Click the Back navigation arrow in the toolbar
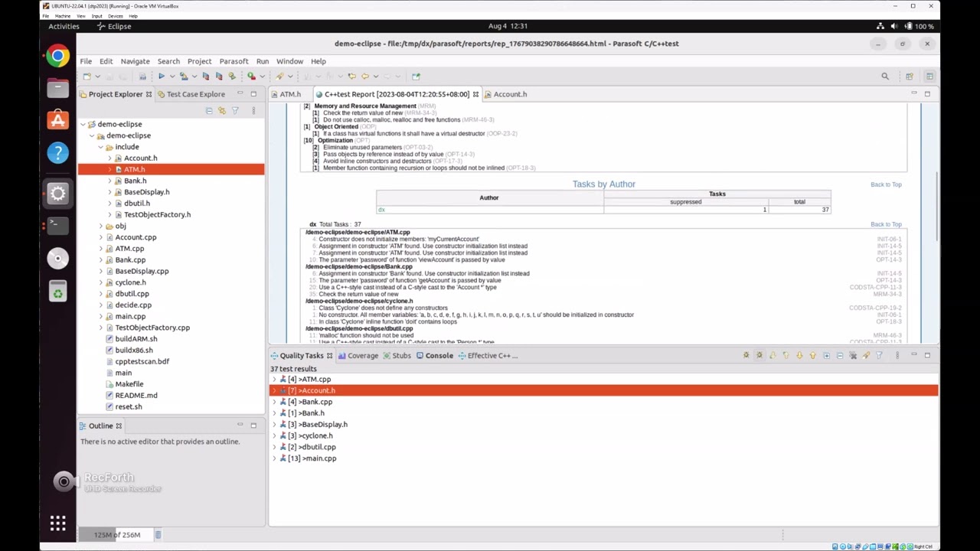 [x=364, y=77]
